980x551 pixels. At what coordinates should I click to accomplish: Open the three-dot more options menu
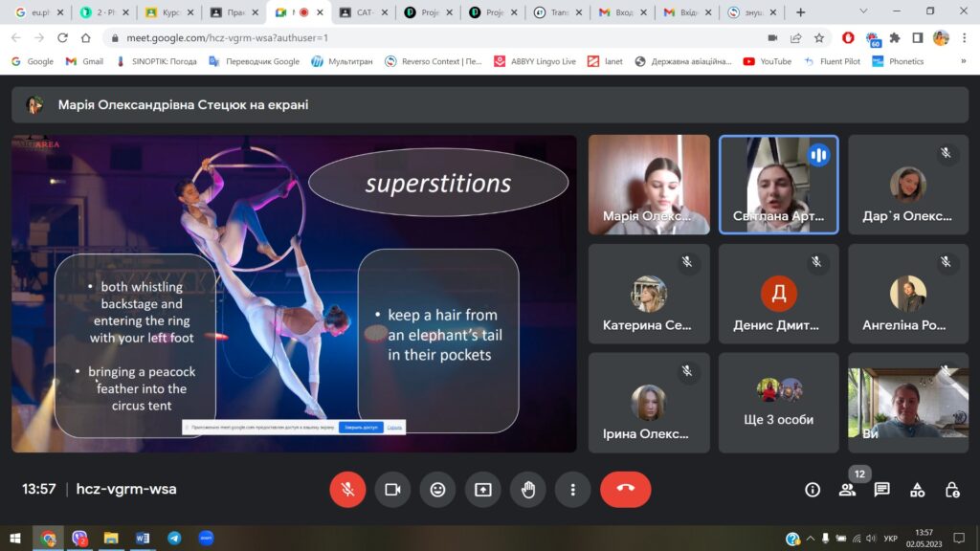point(572,489)
